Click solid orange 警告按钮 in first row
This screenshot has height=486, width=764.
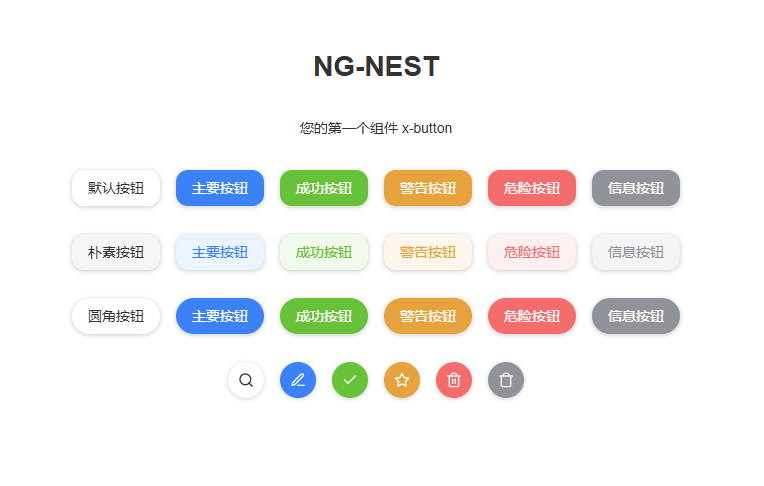click(x=428, y=188)
